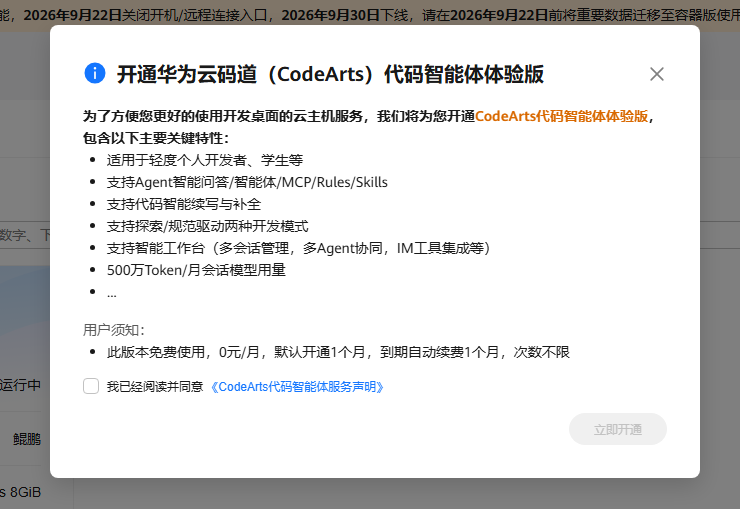
Task: Click the 用户须知 heading
Action: (x=114, y=330)
